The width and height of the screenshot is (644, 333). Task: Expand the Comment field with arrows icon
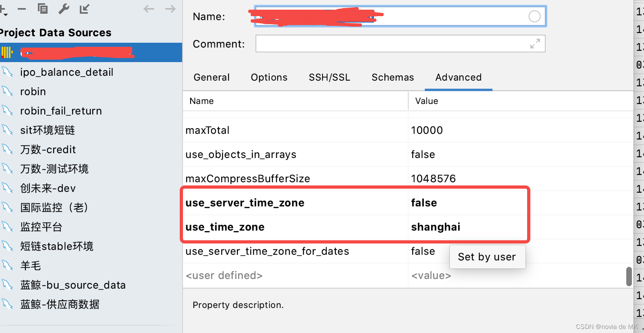pos(535,44)
